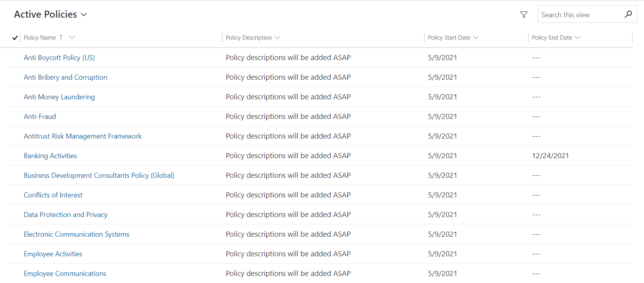Open the Anti Bribery and Corruption policy
The height and width of the screenshot is (283, 644).
point(66,77)
